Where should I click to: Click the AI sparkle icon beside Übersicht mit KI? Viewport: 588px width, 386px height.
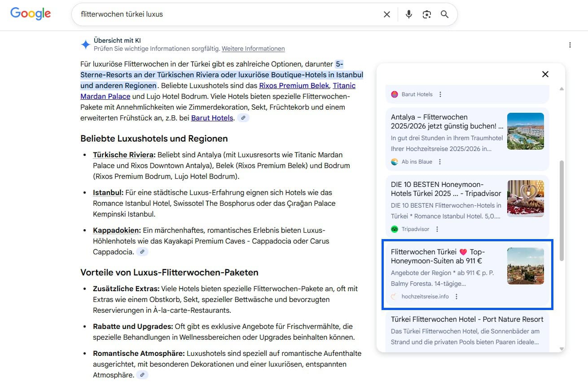(x=85, y=44)
